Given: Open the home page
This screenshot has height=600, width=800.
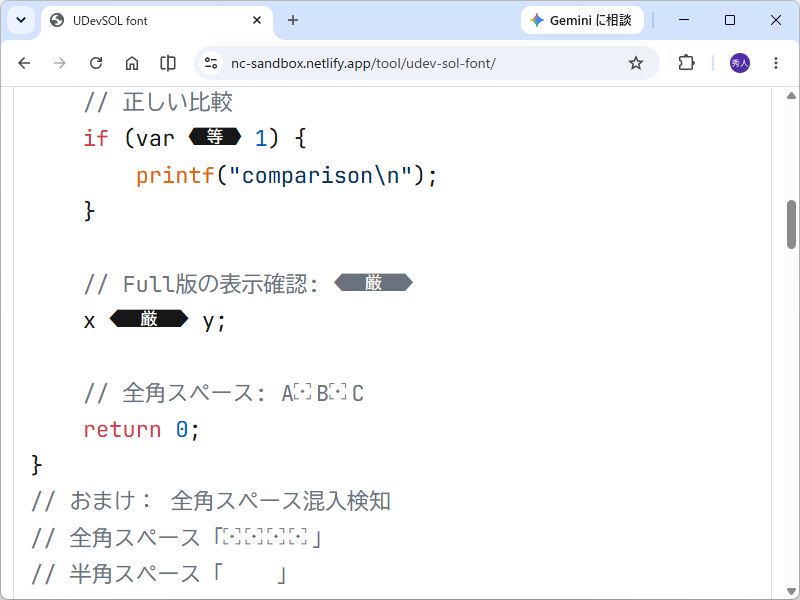Looking at the screenshot, I should point(132,63).
